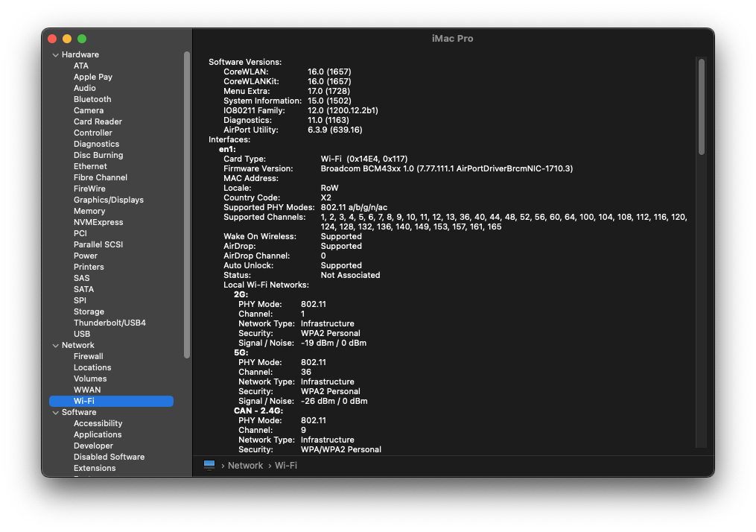The height and width of the screenshot is (532, 756).
Task: Click Wi-Fi in the bottom path bar
Action: click(286, 466)
